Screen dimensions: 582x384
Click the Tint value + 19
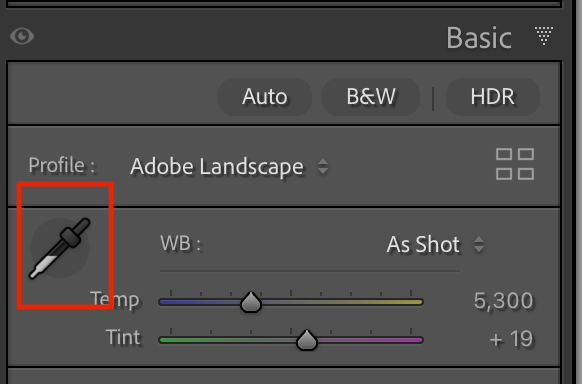pos(511,339)
